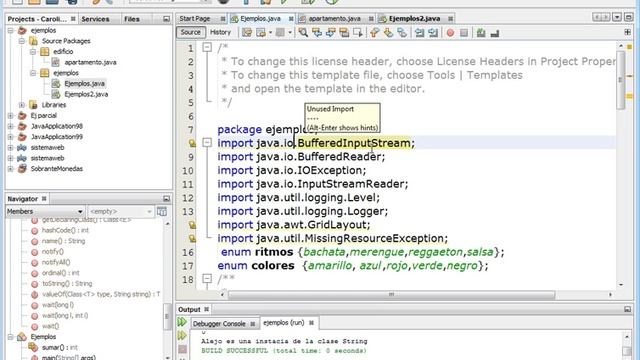Select hashCode() : int in Navigator

pyautogui.click(x=65, y=231)
